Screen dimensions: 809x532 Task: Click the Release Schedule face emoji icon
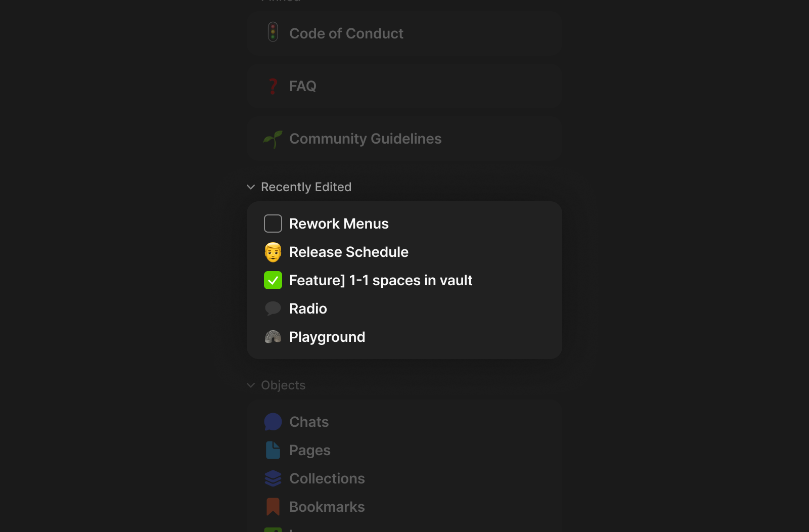click(273, 252)
